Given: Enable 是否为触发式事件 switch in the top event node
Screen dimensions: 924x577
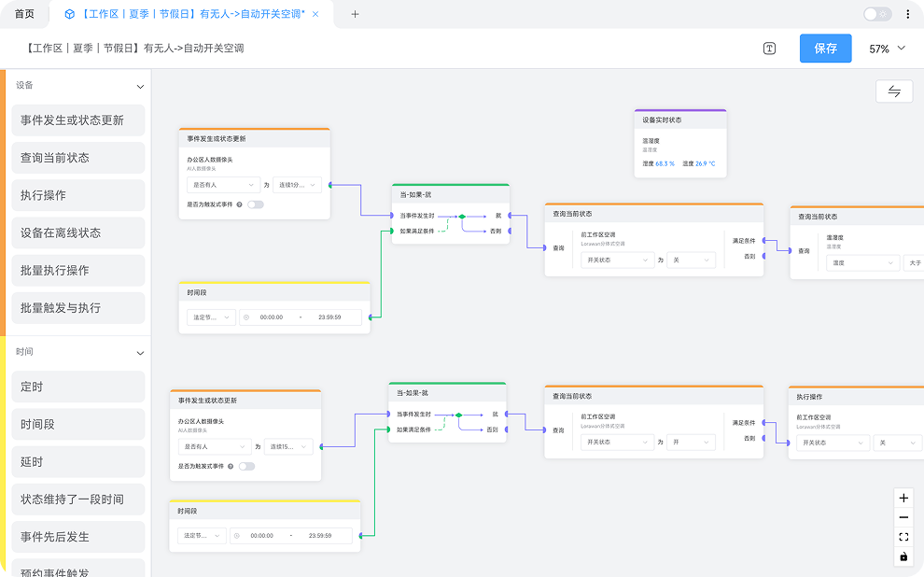Looking at the screenshot, I should (255, 204).
